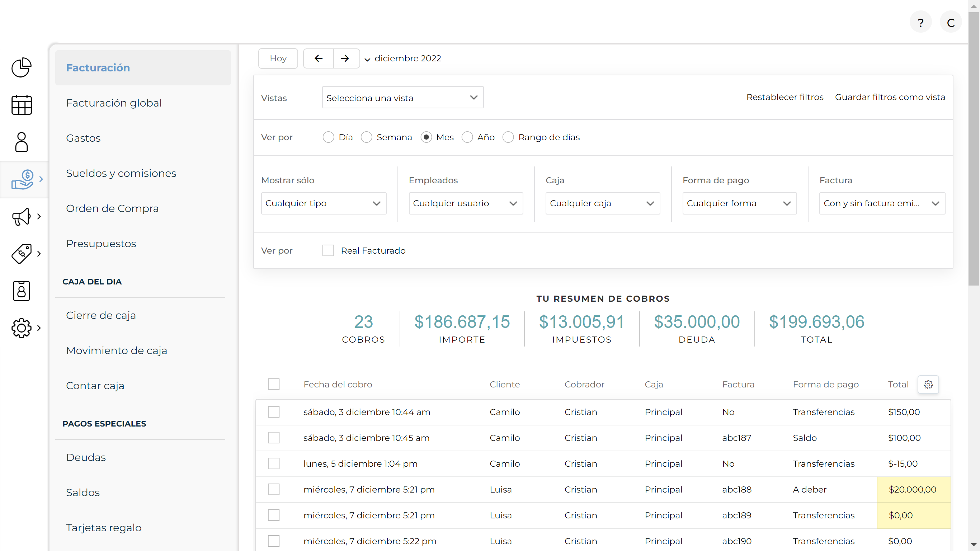The width and height of the screenshot is (980, 551).
Task: Select the Semana radio option
Action: point(366,137)
